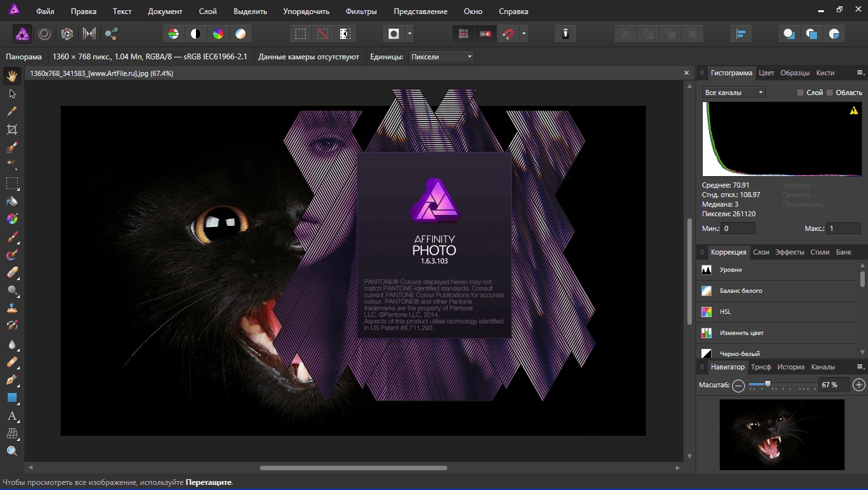Viewport: 868px width, 490px height.
Task: Collapse the Коррекция panel group grip
Action: click(702, 252)
